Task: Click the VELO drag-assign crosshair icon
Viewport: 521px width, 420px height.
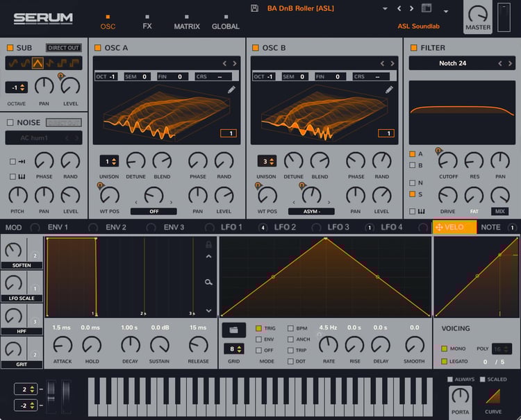Action: [x=439, y=227]
